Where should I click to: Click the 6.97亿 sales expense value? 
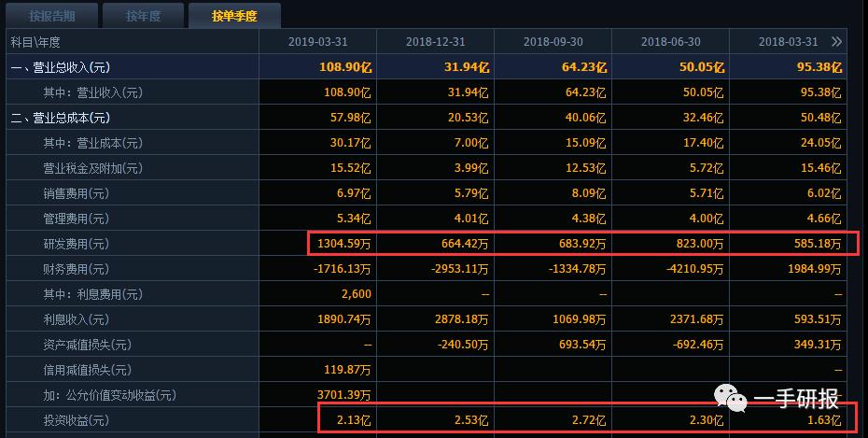coord(354,194)
